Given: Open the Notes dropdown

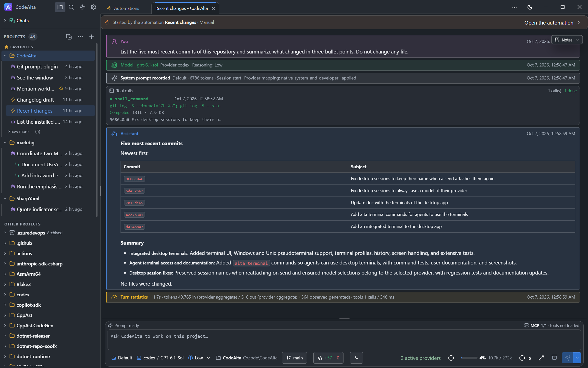Looking at the screenshot, I should click(x=567, y=40).
